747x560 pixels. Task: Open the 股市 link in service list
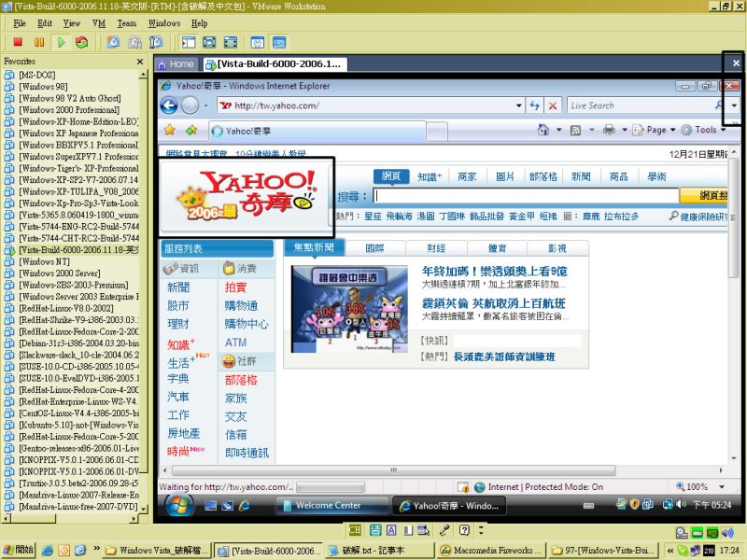click(x=178, y=306)
